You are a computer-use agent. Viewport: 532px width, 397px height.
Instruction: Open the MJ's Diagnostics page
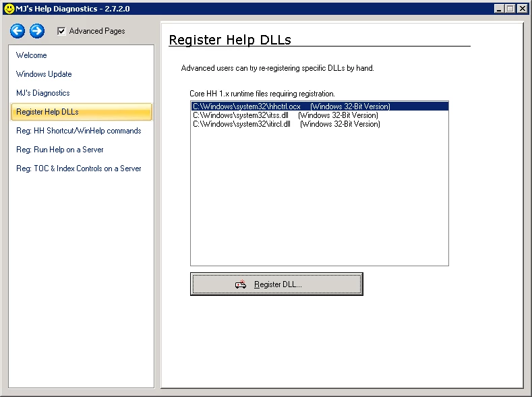click(x=43, y=93)
